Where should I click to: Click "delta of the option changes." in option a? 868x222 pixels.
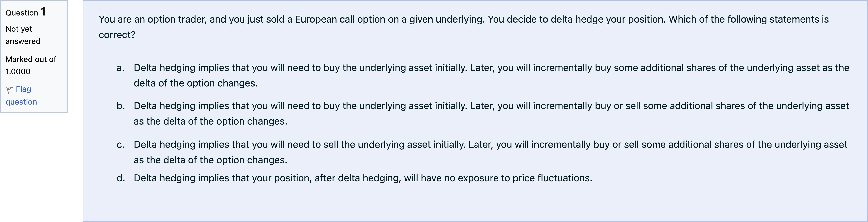coord(195,83)
